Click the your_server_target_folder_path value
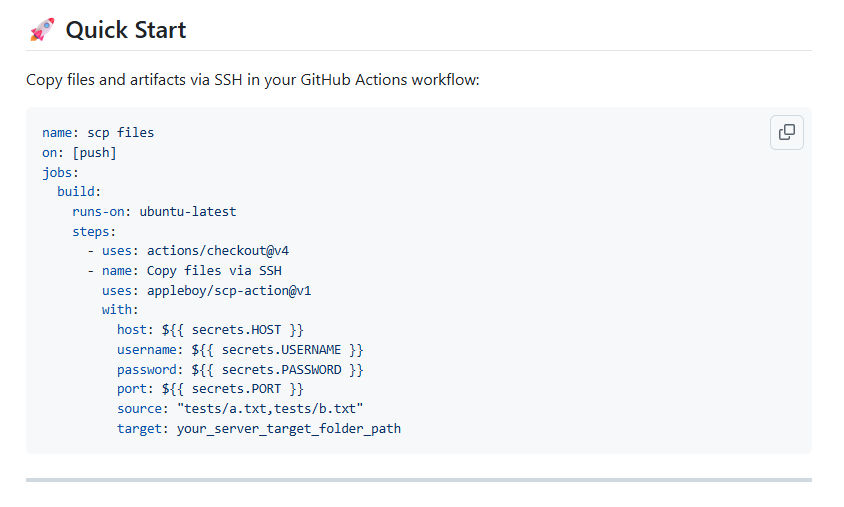 [x=289, y=429]
